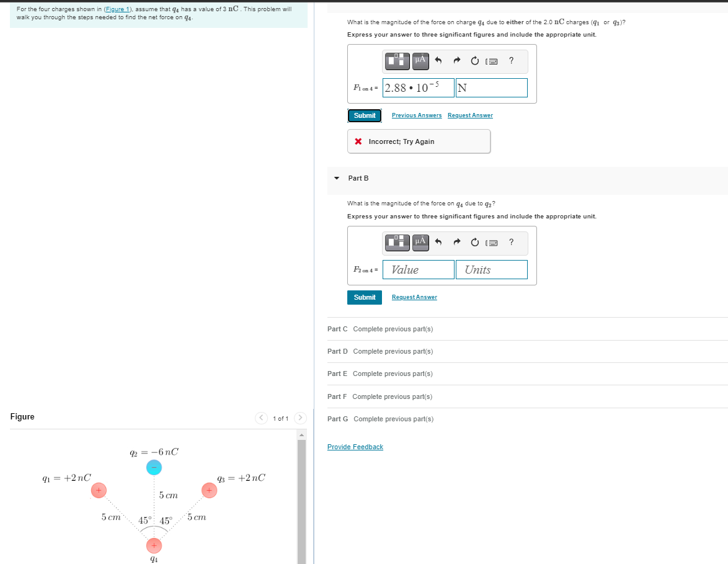The height and width of the screenshot is (564, 728).
Task: Collapse the Part B section
Action: click(x=337, y=178)
